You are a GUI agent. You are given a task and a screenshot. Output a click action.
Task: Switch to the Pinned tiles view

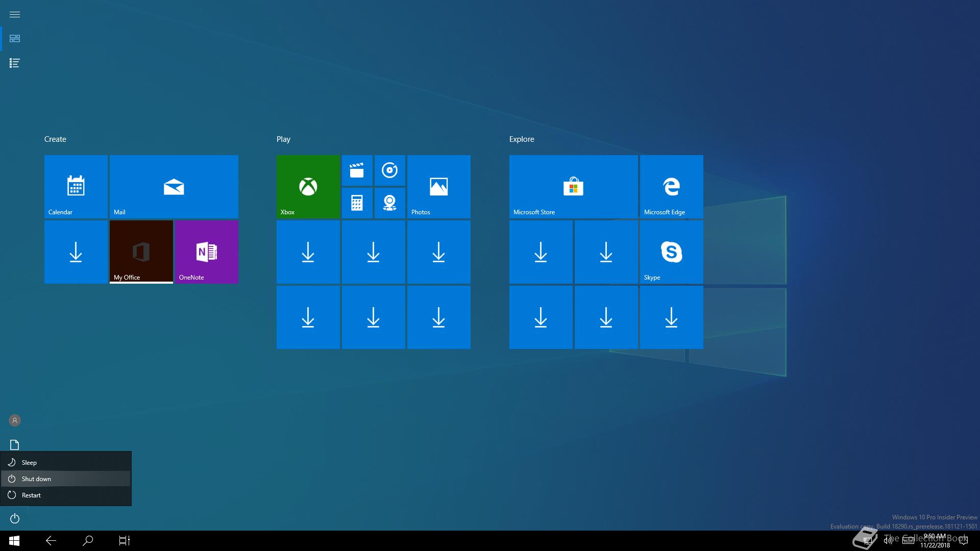point(15,39)
